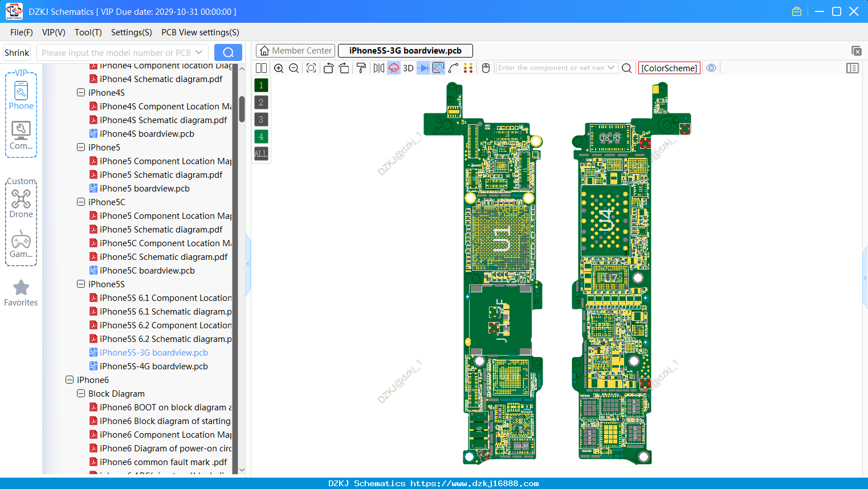Go to Member Center home tab
Image resolution: width=868 pixels, height=489 pixels.
295,51
